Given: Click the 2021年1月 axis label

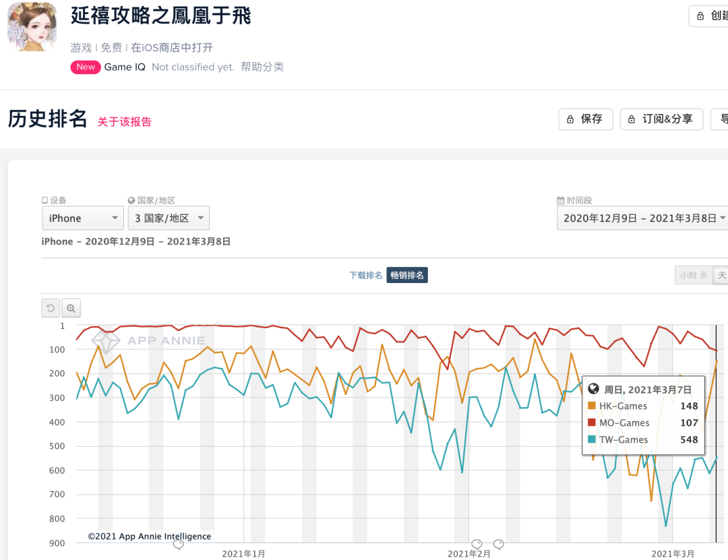Looking at the screenshot, I should [244, 553].
